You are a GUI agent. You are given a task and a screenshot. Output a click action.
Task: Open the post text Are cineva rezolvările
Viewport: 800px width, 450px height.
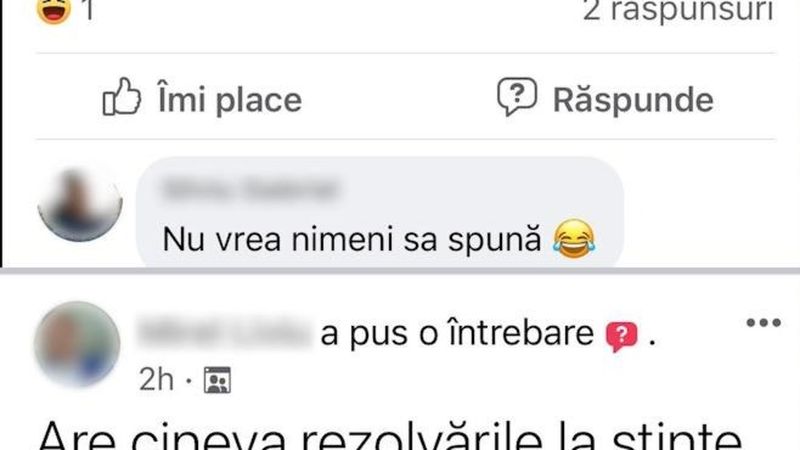click(390, 436)
